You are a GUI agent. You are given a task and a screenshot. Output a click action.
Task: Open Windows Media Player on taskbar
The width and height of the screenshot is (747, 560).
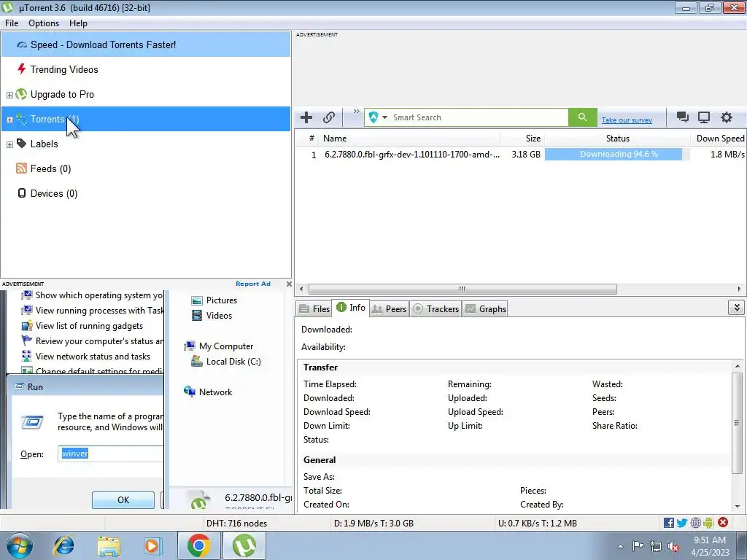coord(153,545)
